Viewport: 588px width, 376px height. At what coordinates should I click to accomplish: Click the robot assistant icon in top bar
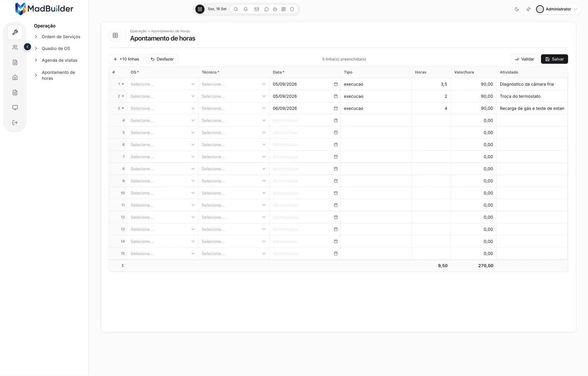[275, 9]
